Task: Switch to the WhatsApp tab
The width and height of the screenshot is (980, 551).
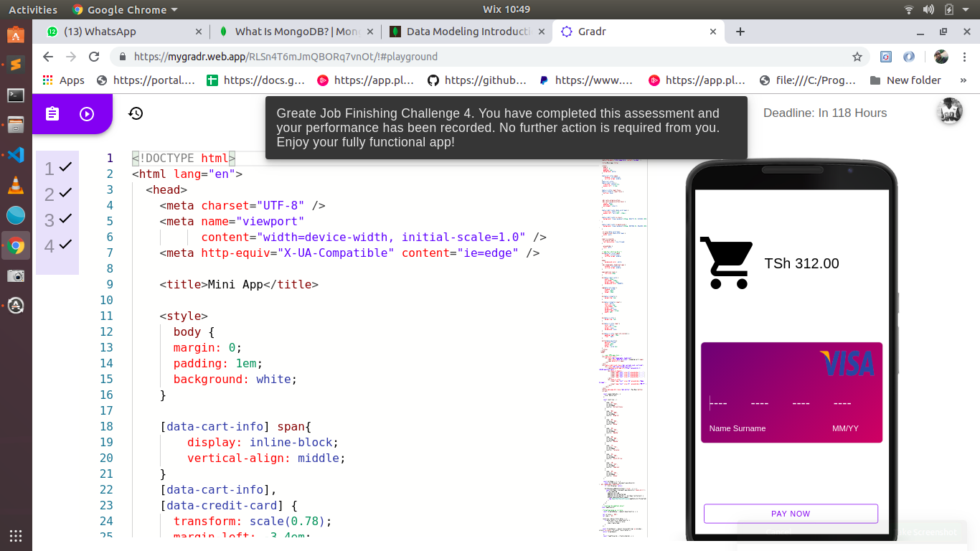Action: tap(122, 32)
